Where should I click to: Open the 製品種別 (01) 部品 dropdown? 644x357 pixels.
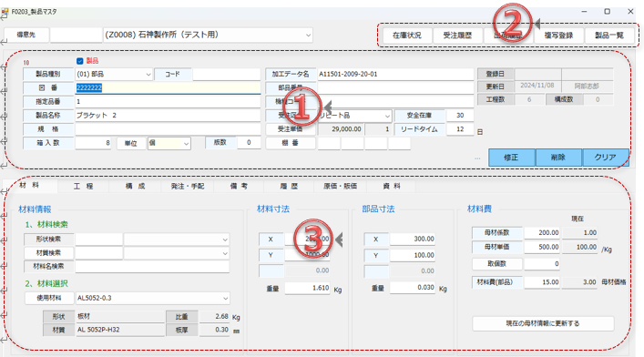pos(148,75)
